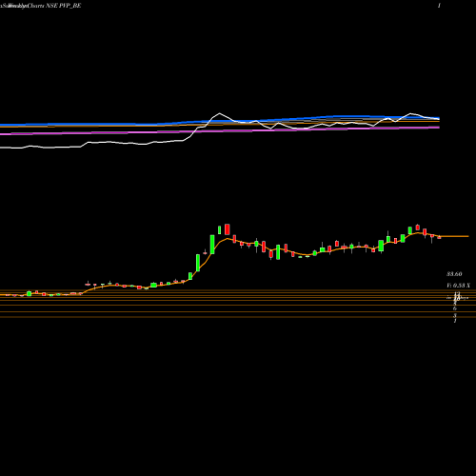
Task: Click the large red candlestick at the peak
Action: click(228, 229)
